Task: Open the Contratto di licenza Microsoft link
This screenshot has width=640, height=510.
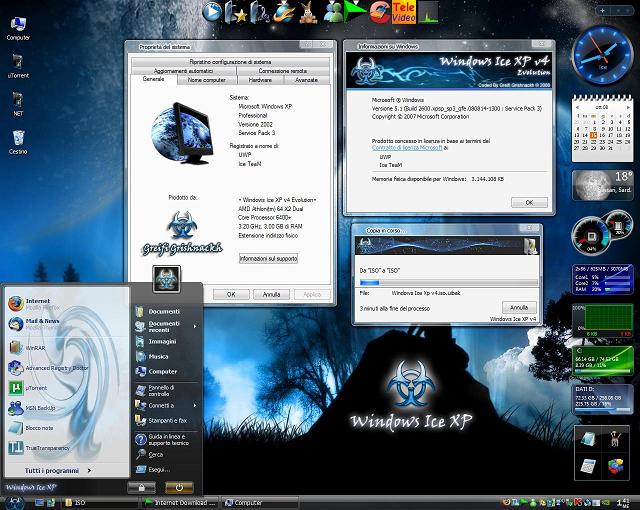Action: 406,147
